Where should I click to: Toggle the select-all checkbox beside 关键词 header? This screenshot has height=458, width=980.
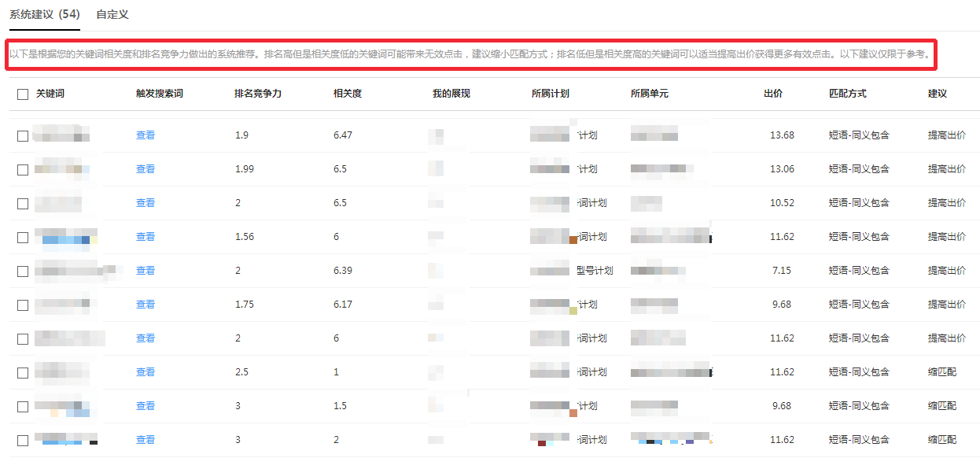pyautogui.click(x=23, y=94)
